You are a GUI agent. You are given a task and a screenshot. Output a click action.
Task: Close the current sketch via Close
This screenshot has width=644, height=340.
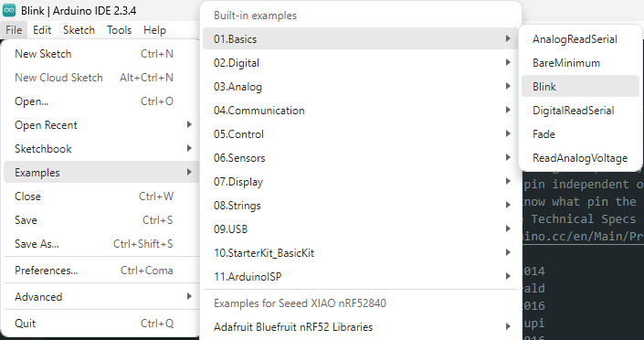click(101, 197)
